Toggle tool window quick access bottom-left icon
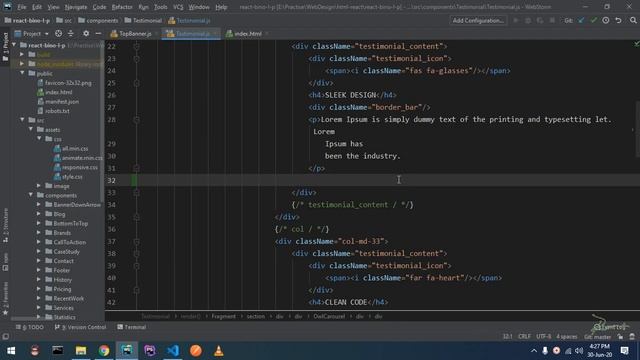 tap(5, 337)
